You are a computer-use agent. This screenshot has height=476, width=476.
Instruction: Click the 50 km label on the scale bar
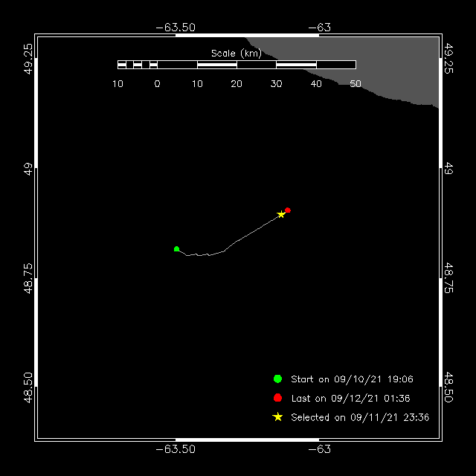pyautogui.click(x=356, y=84)
